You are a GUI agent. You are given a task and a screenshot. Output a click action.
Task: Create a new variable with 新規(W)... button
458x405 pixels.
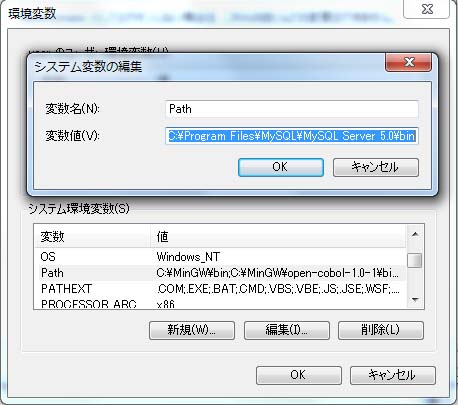click(192, 330)
